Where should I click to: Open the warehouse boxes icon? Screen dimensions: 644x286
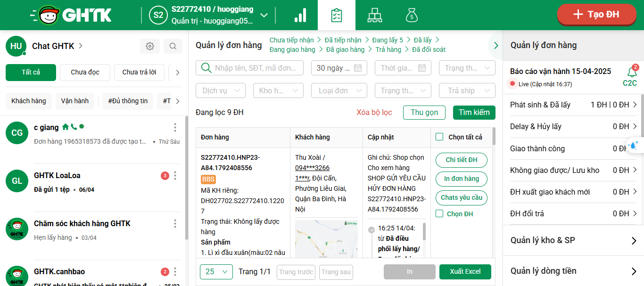tap(374, 15)
